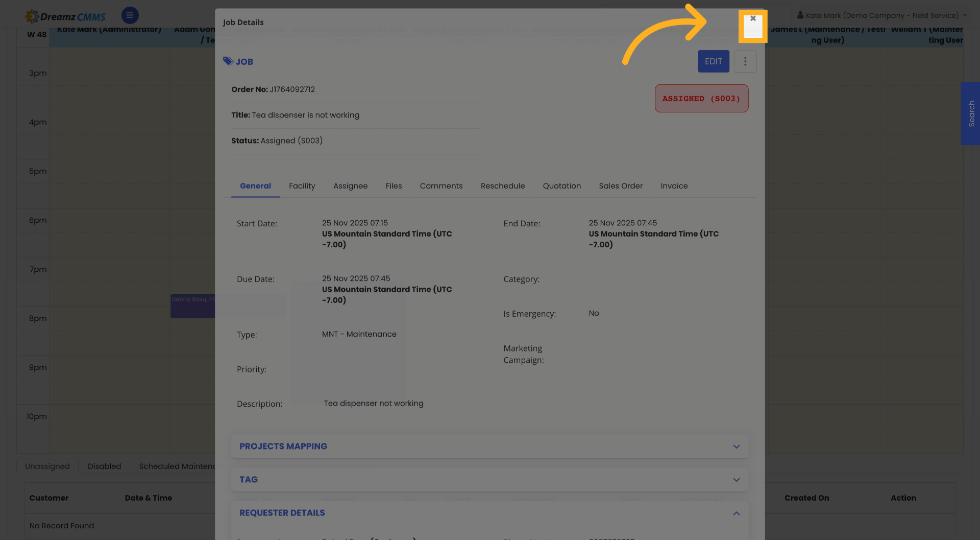Click the EDIT button
The height and width of the screenshot is (540, 980).
point(713,61)
